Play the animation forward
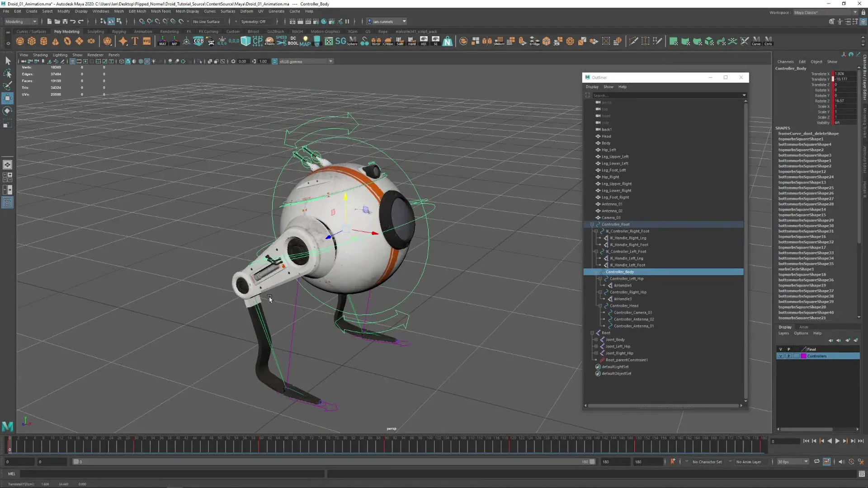The image size is (868, 488). pyautogui.click(x=837, y=441)
